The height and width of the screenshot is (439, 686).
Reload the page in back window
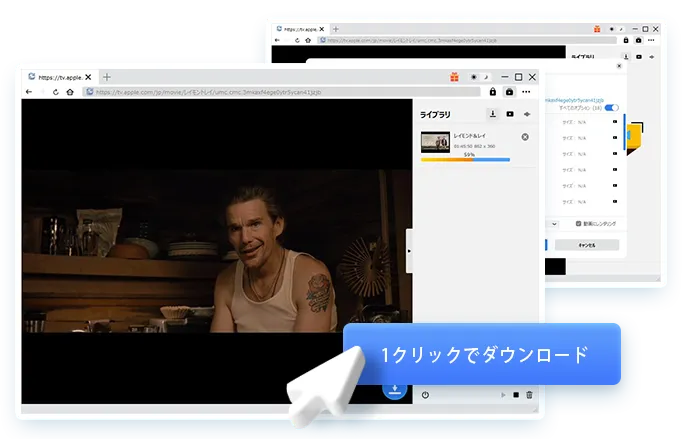(297, 40)
